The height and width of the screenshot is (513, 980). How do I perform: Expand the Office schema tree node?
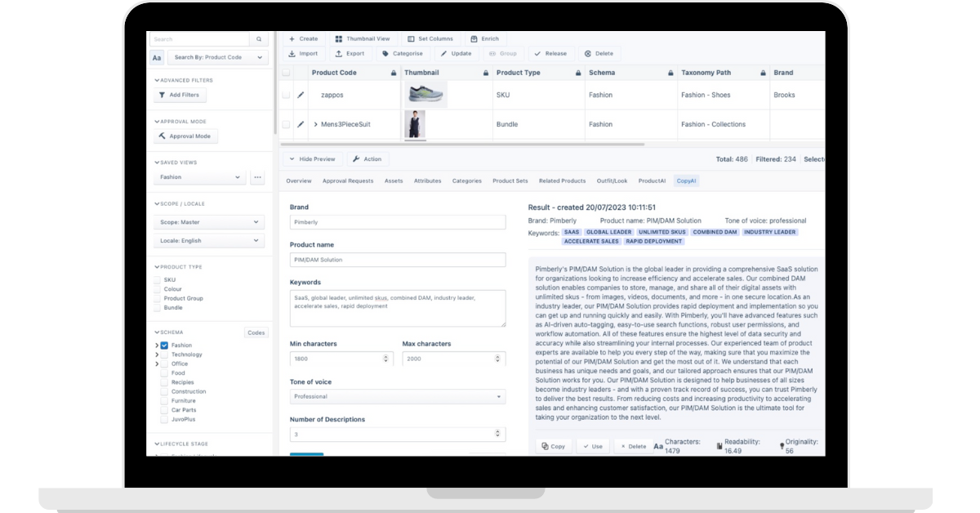tap(156, 364)
